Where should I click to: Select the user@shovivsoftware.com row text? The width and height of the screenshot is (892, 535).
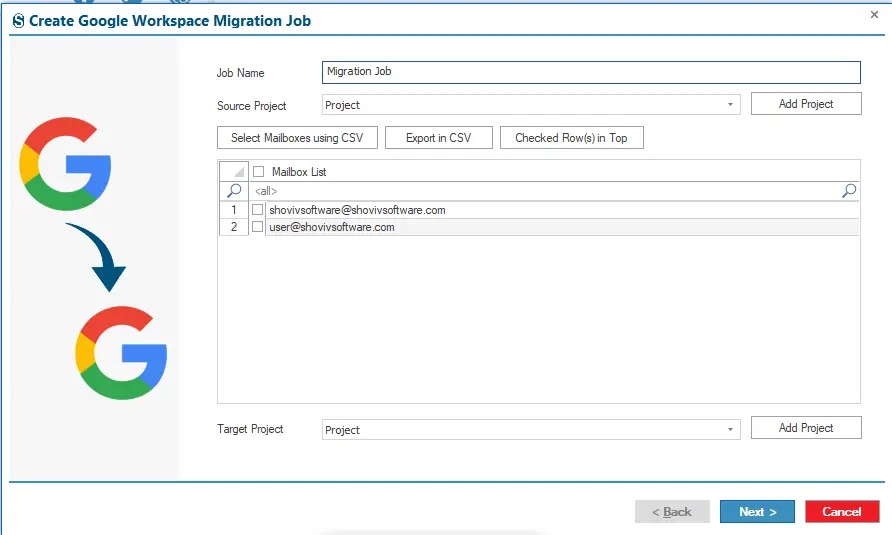point(332,227)
